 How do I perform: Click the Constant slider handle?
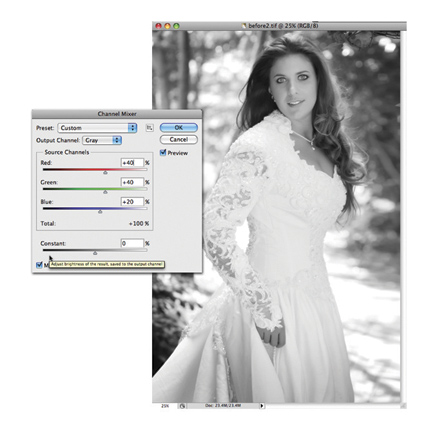click(x=95, y=253)
